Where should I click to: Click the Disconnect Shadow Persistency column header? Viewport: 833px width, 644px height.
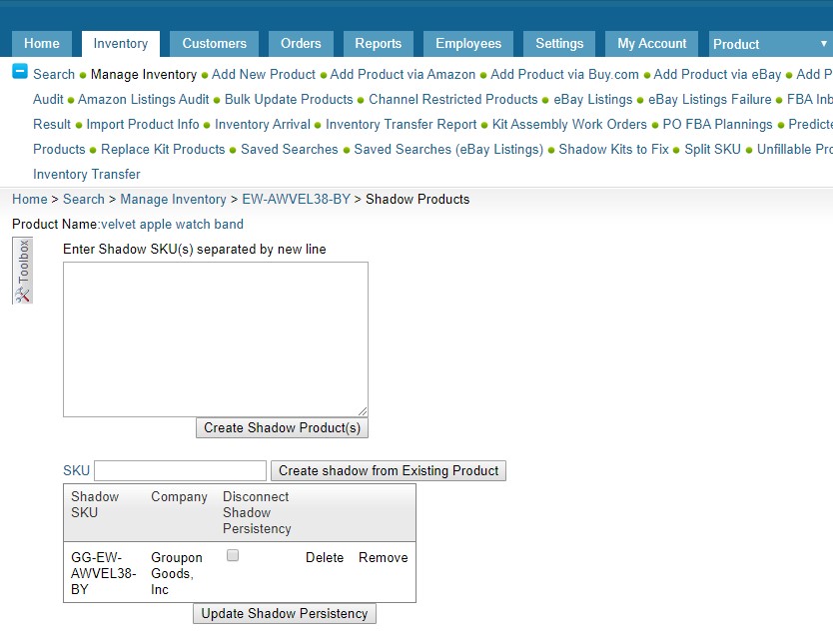coord(257,512)
